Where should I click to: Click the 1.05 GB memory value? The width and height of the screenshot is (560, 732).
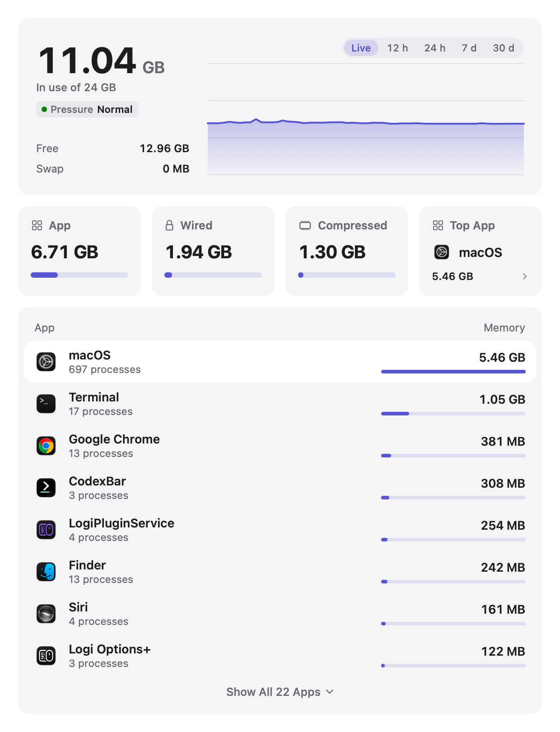(502, 400)
